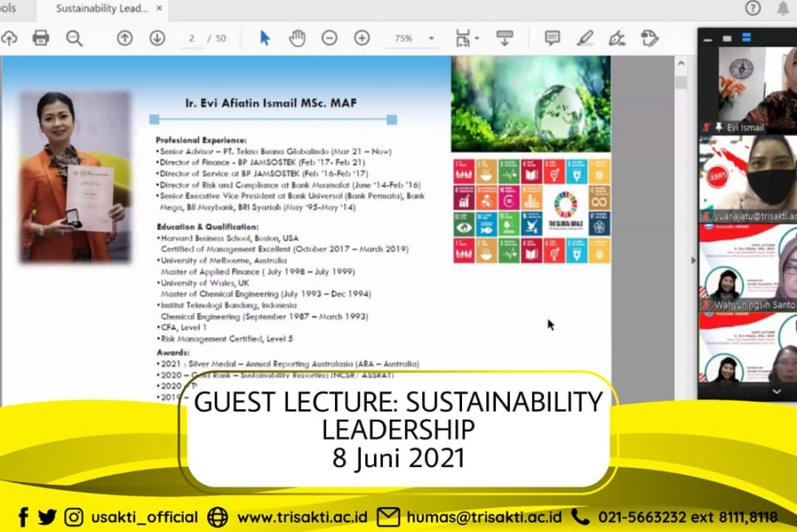Image resolution: width=797 pixels, height=532 pixels.
Task: Click 'Institut Teknologi Bandung, Indonesia' line
Action: [227, 305]
